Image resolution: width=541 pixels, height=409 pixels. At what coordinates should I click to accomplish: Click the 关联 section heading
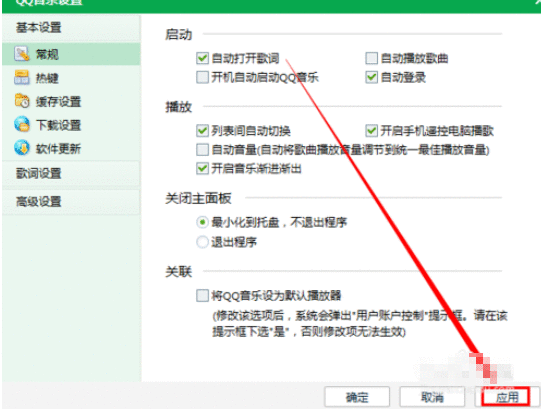point(178,272)
